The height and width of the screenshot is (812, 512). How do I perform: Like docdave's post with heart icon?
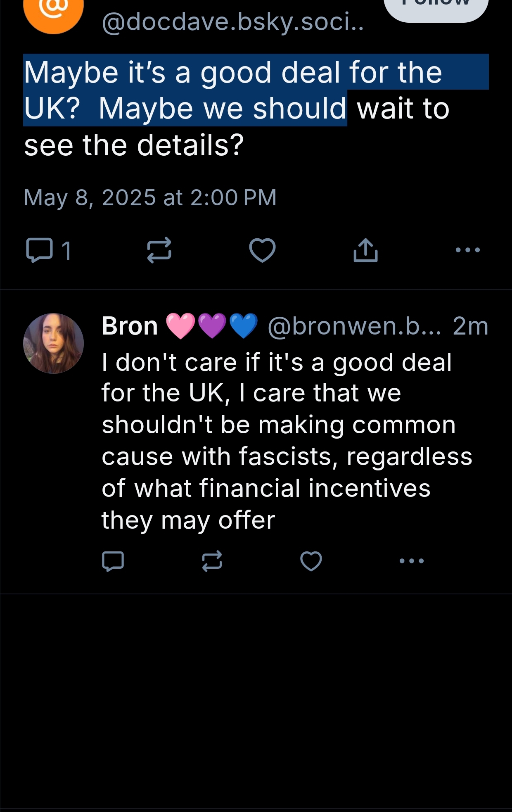(x=262, y=250)
